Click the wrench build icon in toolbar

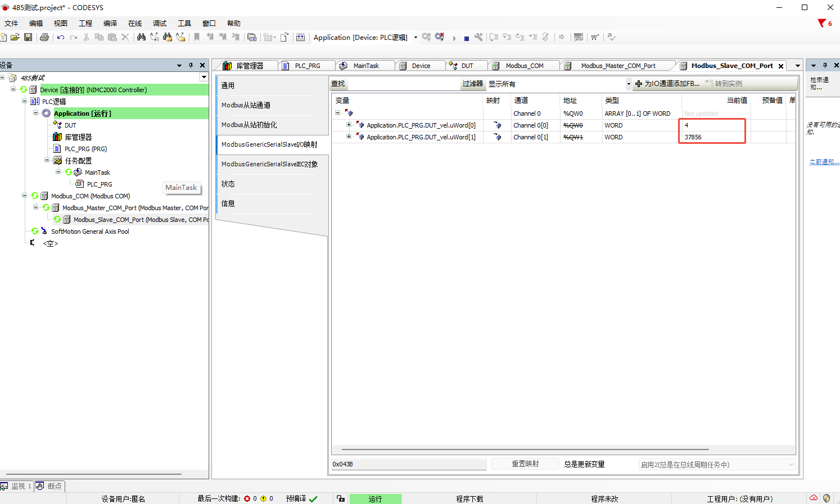coord(478,37)
